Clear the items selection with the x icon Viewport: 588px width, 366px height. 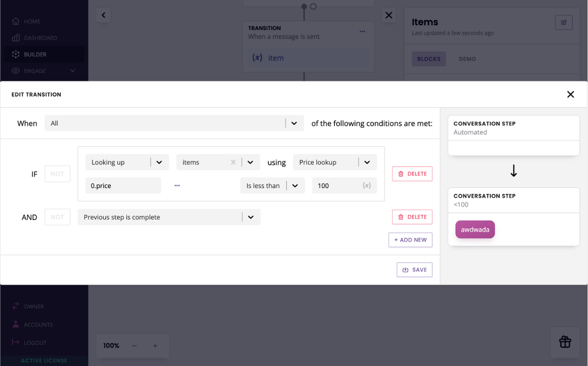233,162
